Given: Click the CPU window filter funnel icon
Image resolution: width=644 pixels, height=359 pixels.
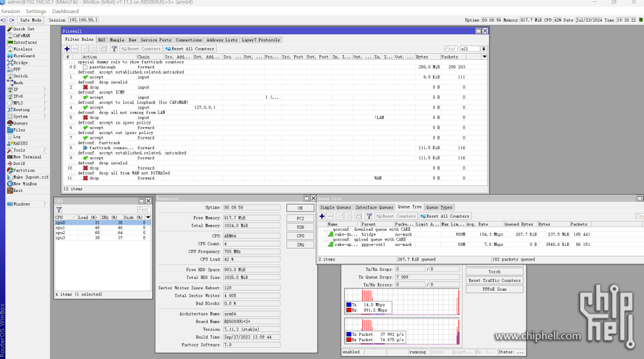Looking at the screenshot, I should click(x=59, y=210).
